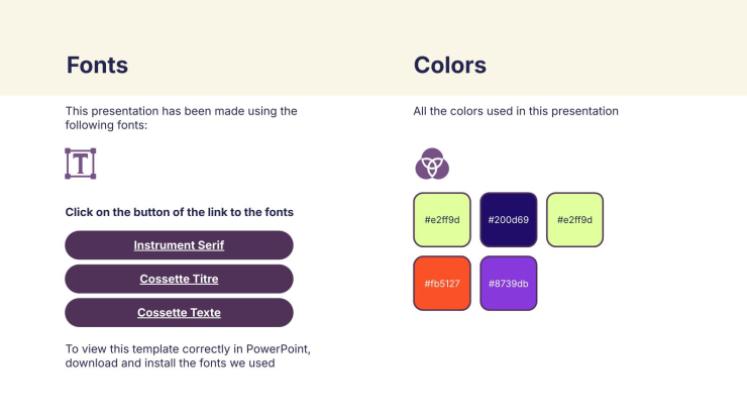Viewport: 747px width, 420px height.
Task: Click the text frame T icon
Action: 80,163
